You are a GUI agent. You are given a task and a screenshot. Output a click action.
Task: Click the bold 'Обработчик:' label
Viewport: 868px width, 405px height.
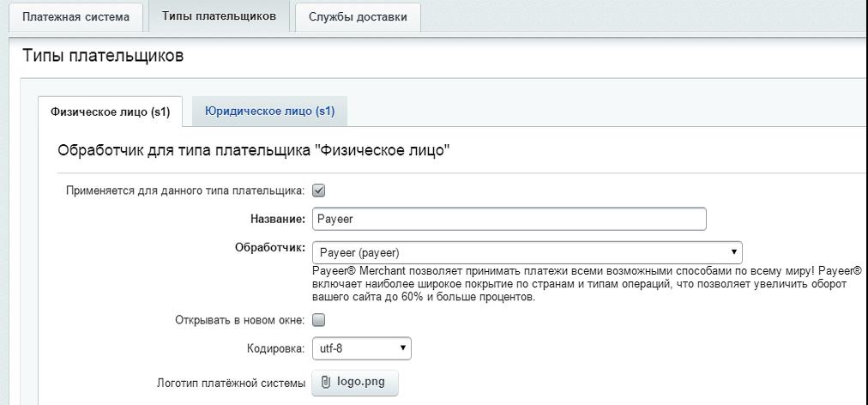click(269, 248)
